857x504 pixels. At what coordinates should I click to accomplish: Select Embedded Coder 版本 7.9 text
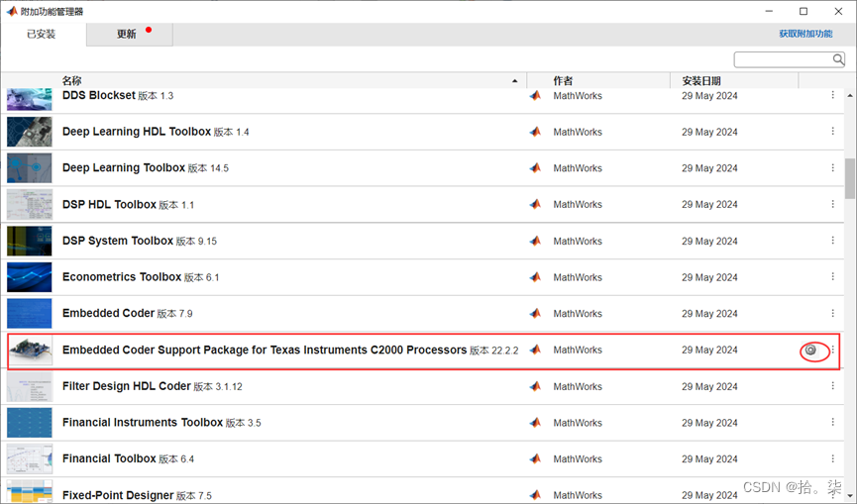pos(128,314)
